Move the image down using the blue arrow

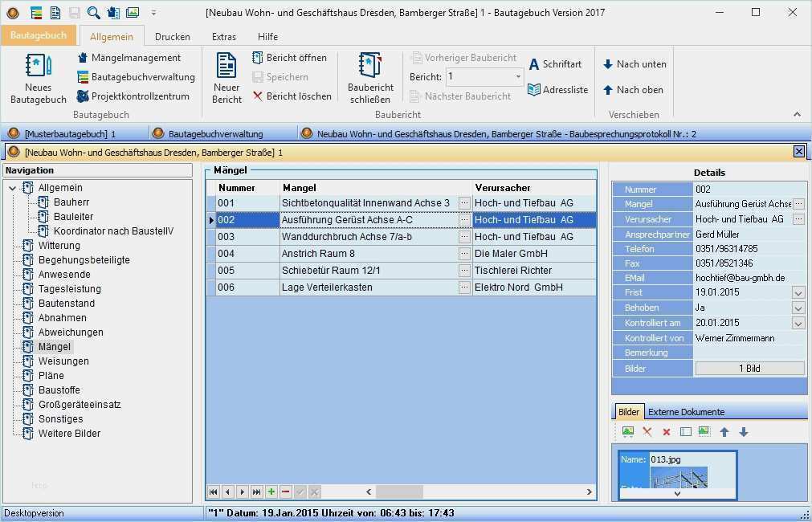point(743,431)
